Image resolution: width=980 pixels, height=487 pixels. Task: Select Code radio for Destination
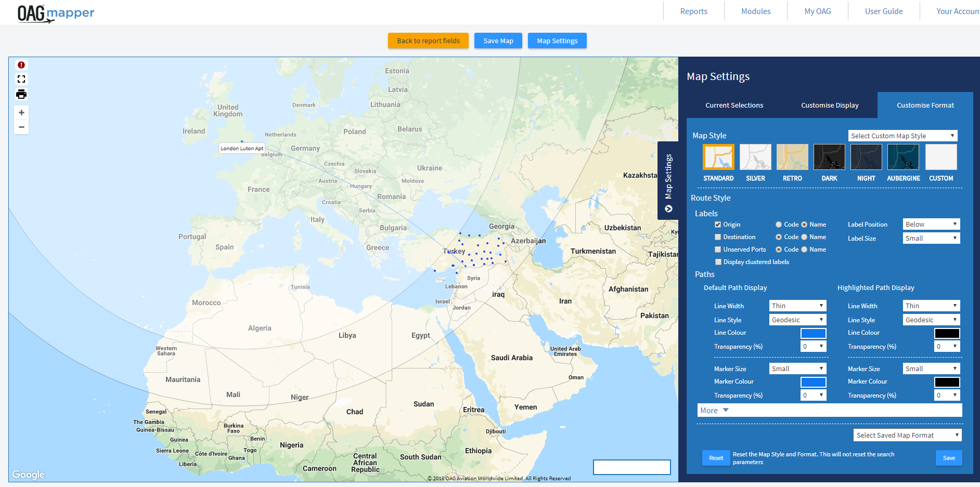click(x=779, y=237)
